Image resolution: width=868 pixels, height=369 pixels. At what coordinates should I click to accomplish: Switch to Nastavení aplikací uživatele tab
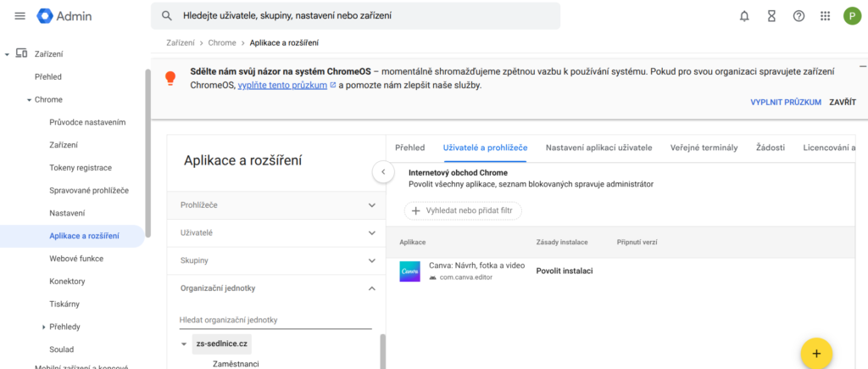(x=598, y=148)
